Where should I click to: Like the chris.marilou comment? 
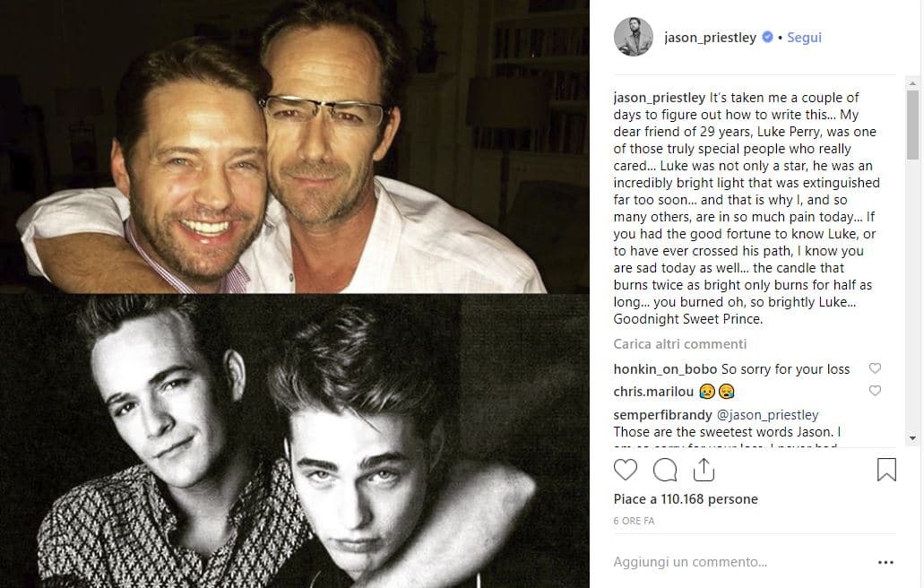pos(876,391)
